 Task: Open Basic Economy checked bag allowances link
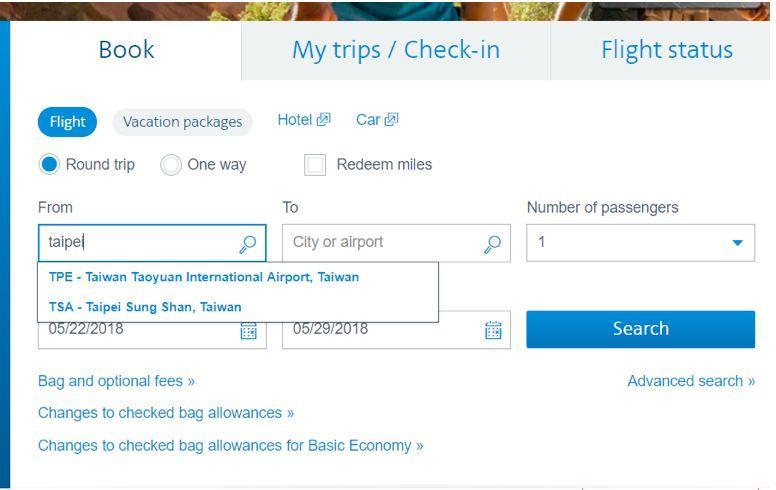(x=230, y=446)
